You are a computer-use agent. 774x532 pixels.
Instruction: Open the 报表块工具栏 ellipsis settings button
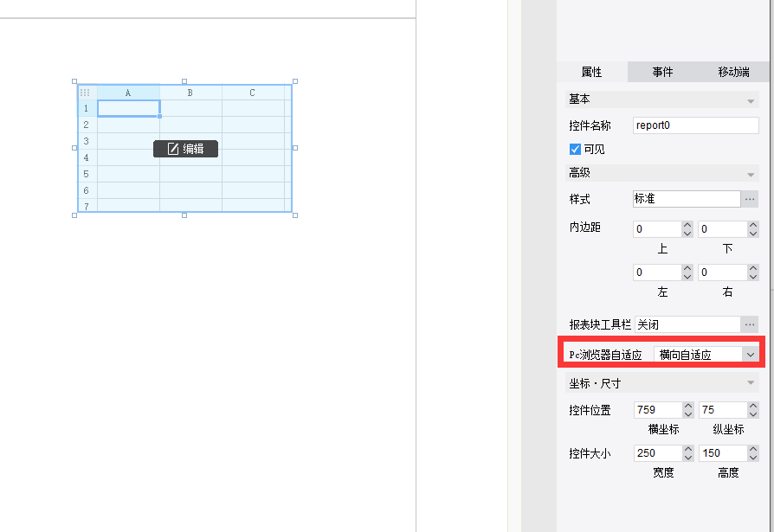click(750, 324)
